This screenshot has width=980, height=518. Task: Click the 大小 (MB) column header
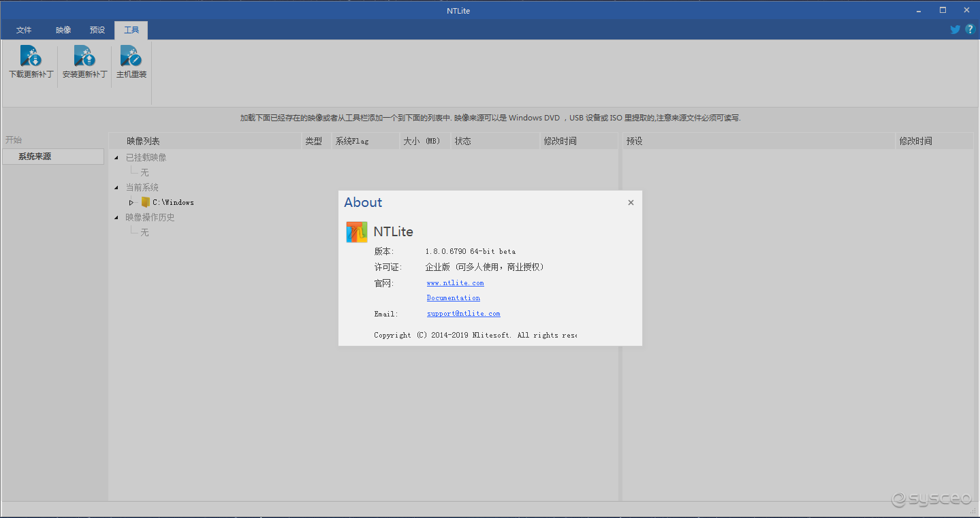click(425, 141)
